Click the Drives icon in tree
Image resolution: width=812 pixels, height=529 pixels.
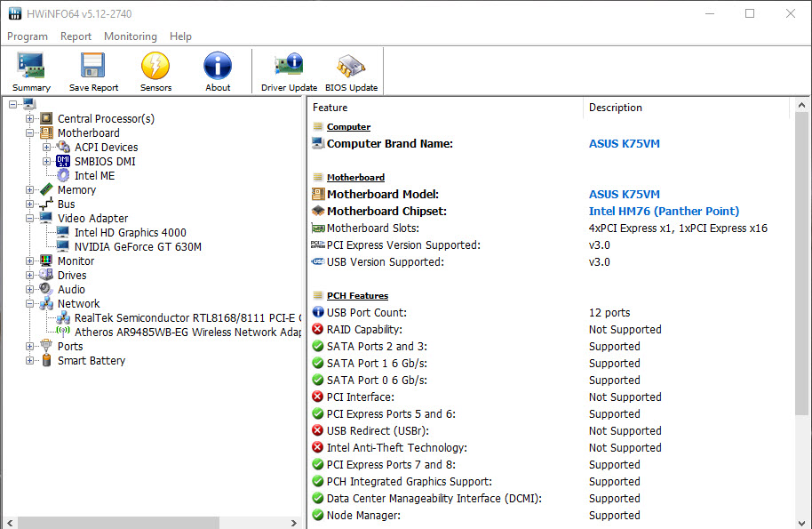point(46,275)
